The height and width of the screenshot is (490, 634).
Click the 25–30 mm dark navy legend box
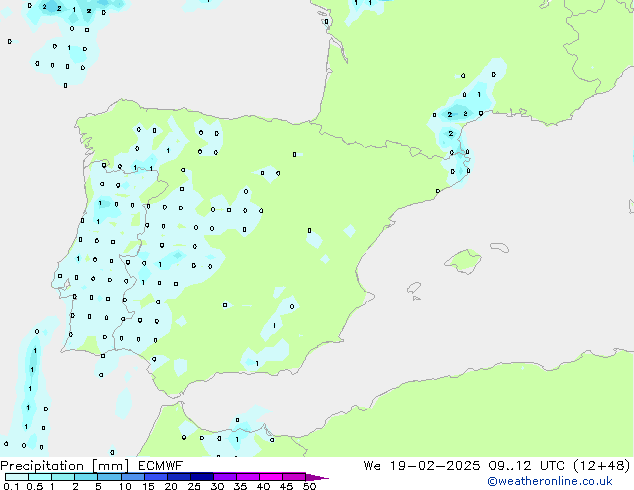click(201, 477)
